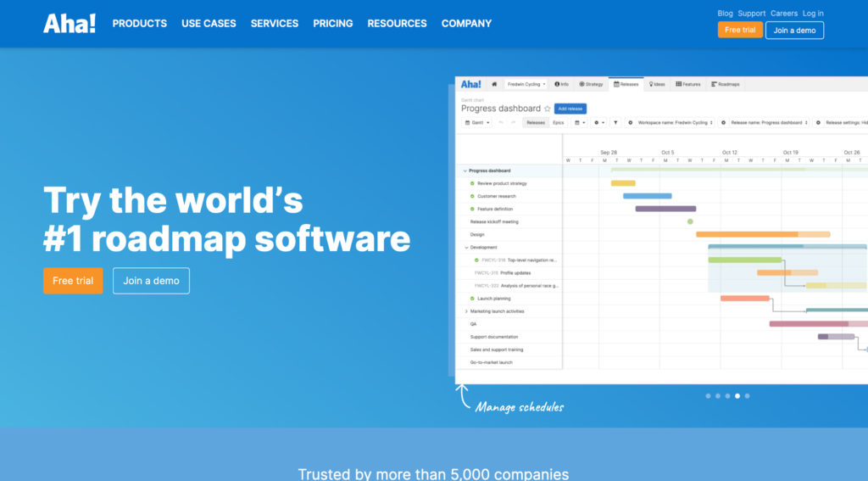Click green check next to Launch planning
868x481 pixels.
(472, 299)
